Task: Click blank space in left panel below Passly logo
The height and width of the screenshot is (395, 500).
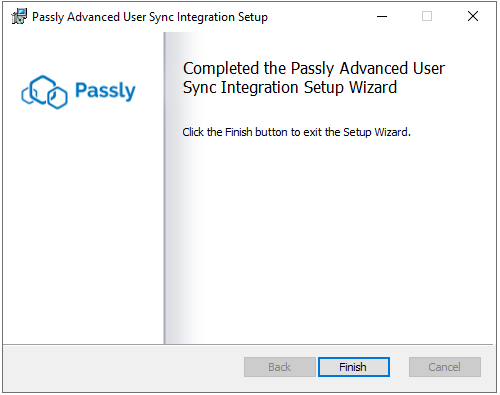Action: click(x=83, y=227)
